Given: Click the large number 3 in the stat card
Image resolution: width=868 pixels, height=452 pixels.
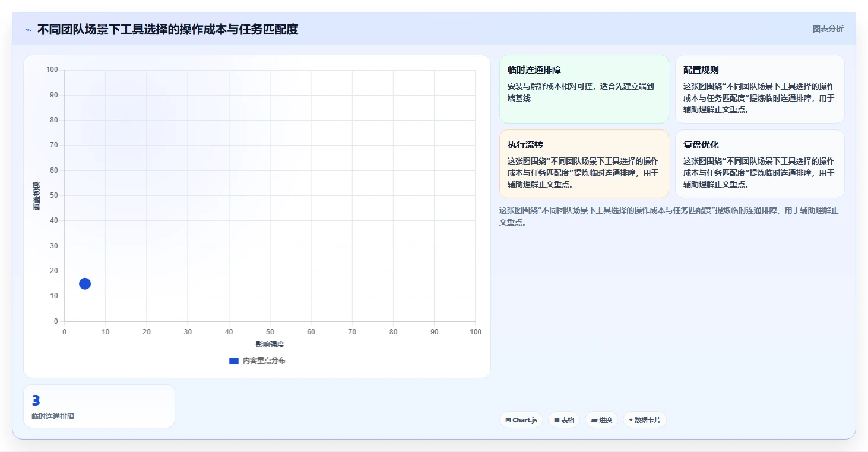Looking at the screenshot, I should coord(36,401).
